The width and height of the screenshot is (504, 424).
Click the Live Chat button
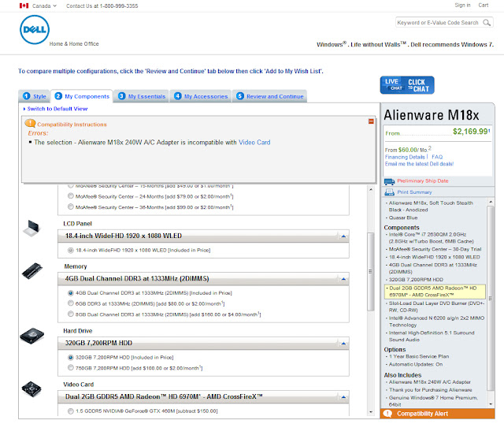(x=407, y=85)
